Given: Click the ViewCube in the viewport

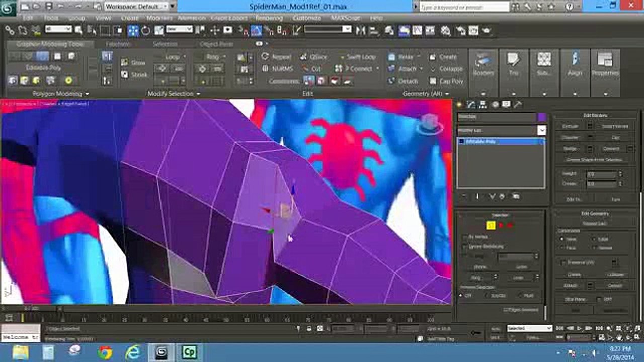Looking at the screenshot, I should click(430, 124).
